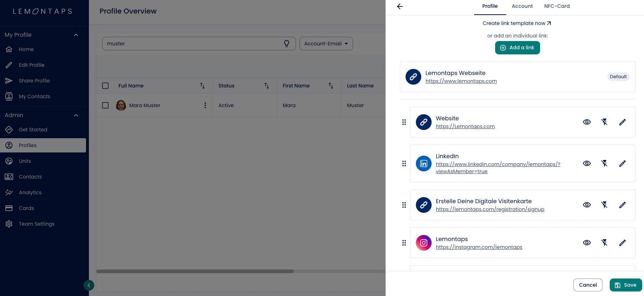This screenshot has width=644, height=296.
Task: Toggle visibility of the Website link
Action: (x=587, y=122)
